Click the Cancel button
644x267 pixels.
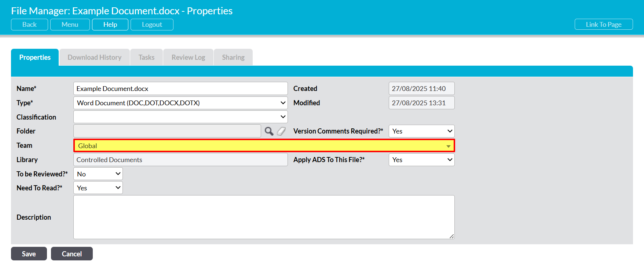(x=72, y=254)
